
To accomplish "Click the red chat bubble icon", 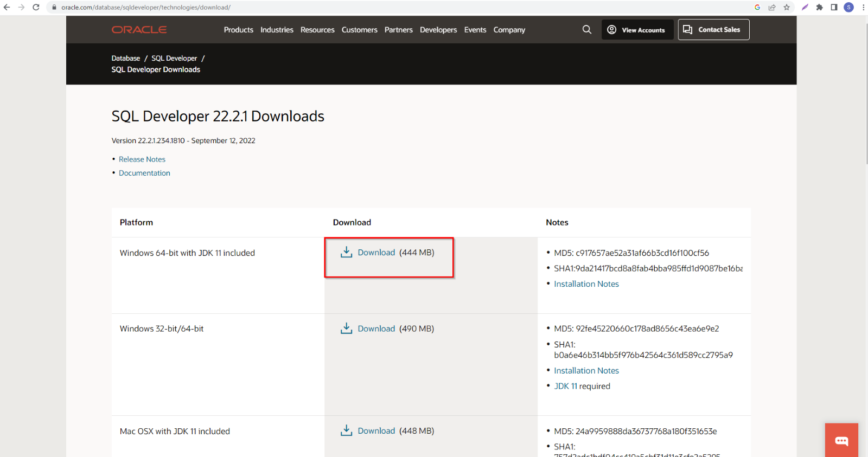I will [x=841, y=440].
